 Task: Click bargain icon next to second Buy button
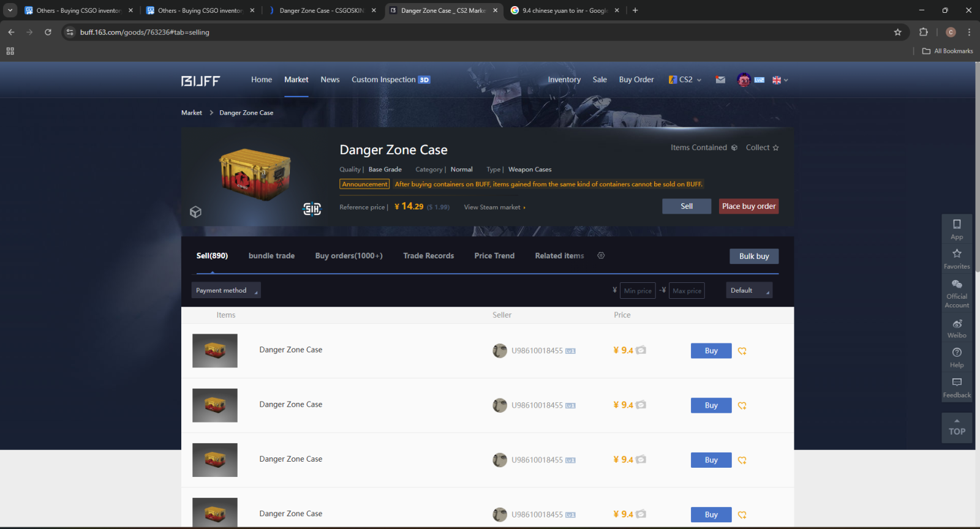(x=742, y=405)
